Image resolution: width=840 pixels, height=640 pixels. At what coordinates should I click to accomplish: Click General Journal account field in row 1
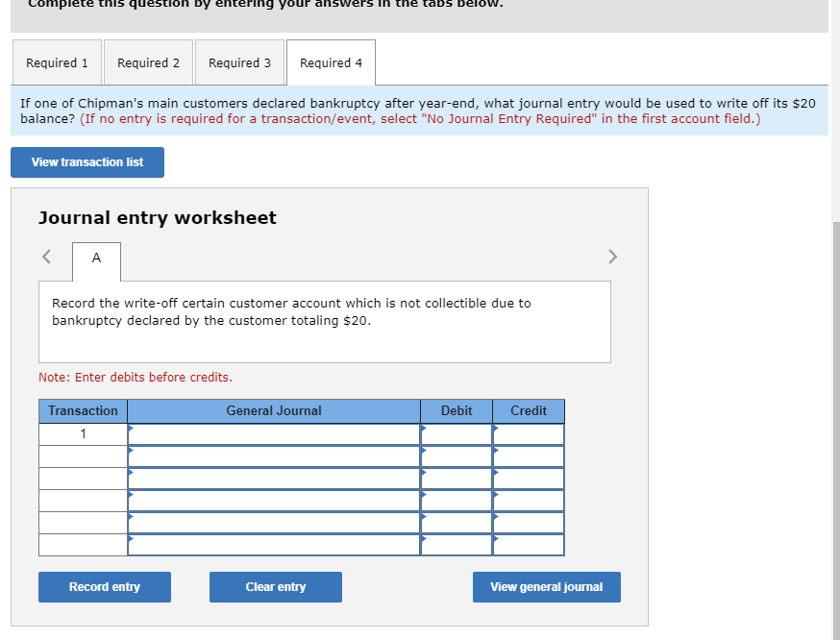click(274, 434)
